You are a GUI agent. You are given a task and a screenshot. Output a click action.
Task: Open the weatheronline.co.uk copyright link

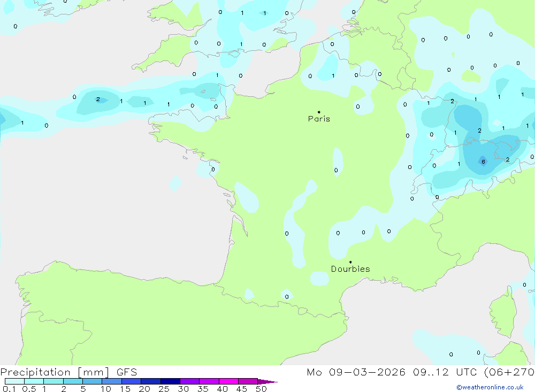pyautogui.click(x=490, y=387)
